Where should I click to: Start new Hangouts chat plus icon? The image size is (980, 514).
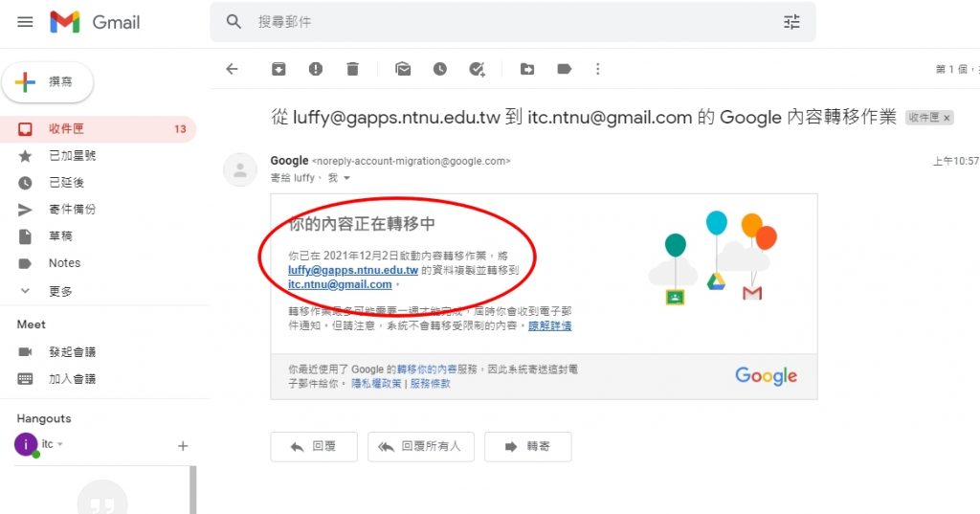pos(183,446)
